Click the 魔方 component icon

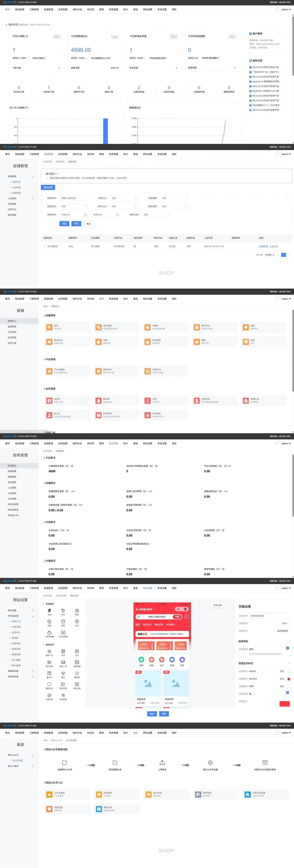[x=63, y=673]
